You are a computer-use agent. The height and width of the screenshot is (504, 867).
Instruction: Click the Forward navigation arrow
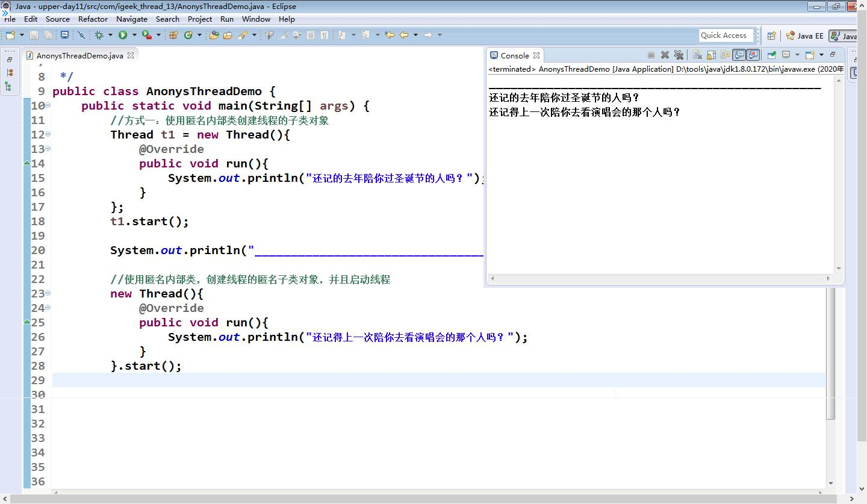(x=428, y=35)
